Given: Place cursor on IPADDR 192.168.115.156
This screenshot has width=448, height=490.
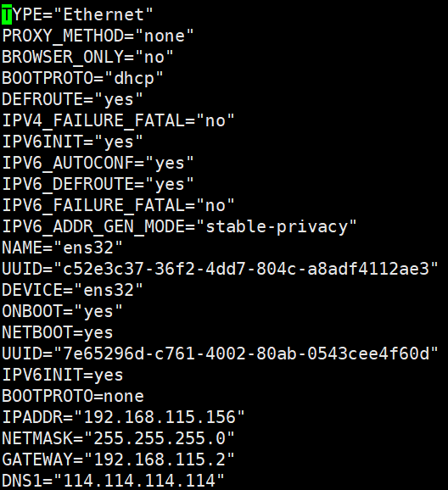Looking at the screenshot, I should tap(160, 417).
